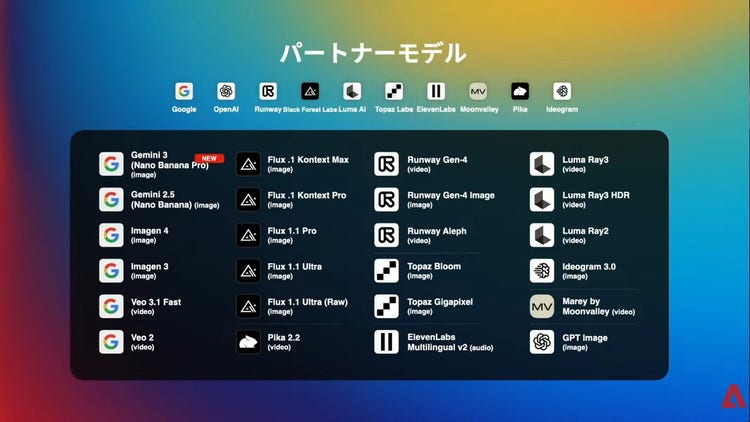Screen dimensions: 750x422
Task: Select the Topaz Labs checkered icon
Action: pos(393,91)
